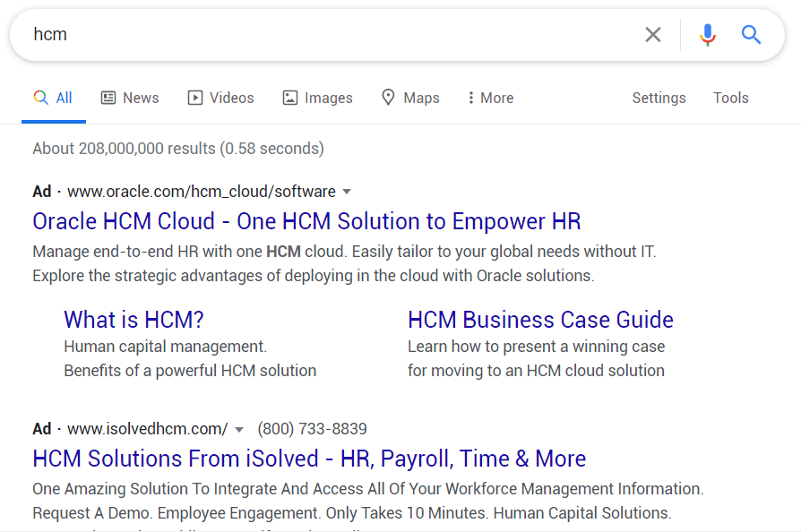Viewport: 801px width, 532px height.
Task: Click the blue magnifier search button
Action: [751, 35]
